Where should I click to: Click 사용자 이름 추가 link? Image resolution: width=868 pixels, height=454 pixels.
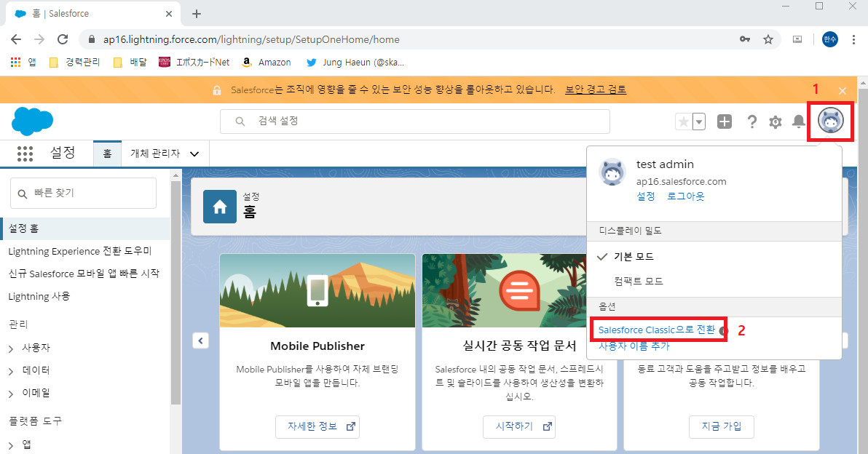point(634,347)
